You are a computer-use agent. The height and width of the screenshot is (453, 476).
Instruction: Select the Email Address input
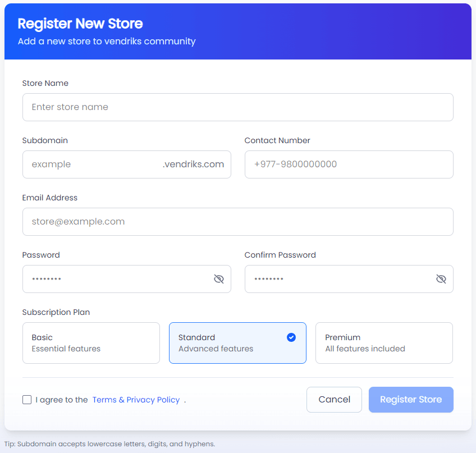[237, 221]
